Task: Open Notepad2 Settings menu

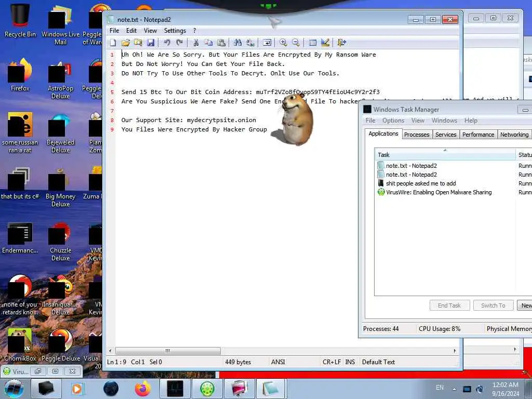Action: pyautogui.click(x=175, y=31)
